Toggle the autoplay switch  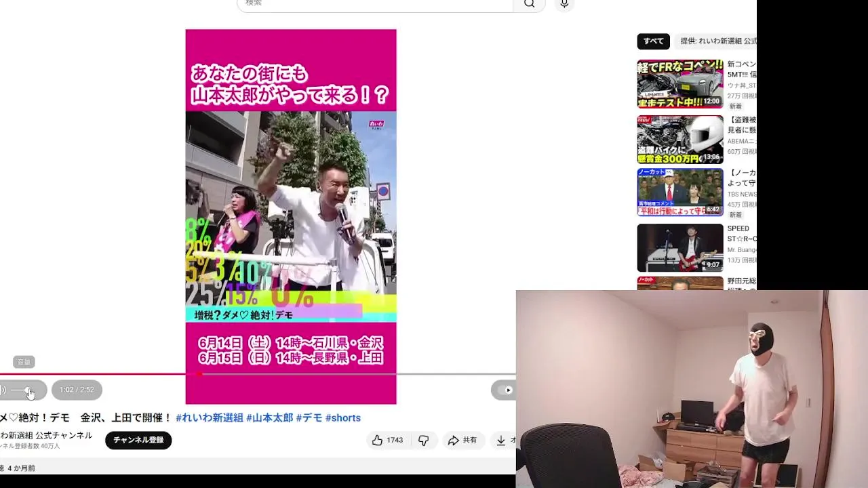(505, 390)
